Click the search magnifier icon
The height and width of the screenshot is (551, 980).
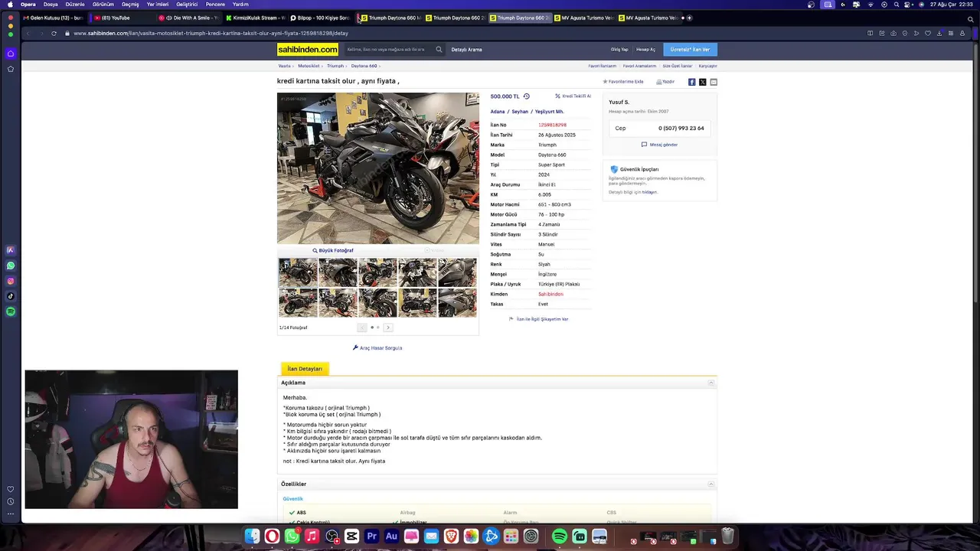point(439,49)
